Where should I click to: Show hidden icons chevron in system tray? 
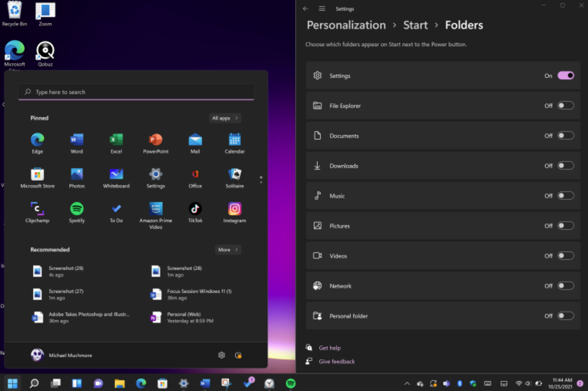point(407,384)
